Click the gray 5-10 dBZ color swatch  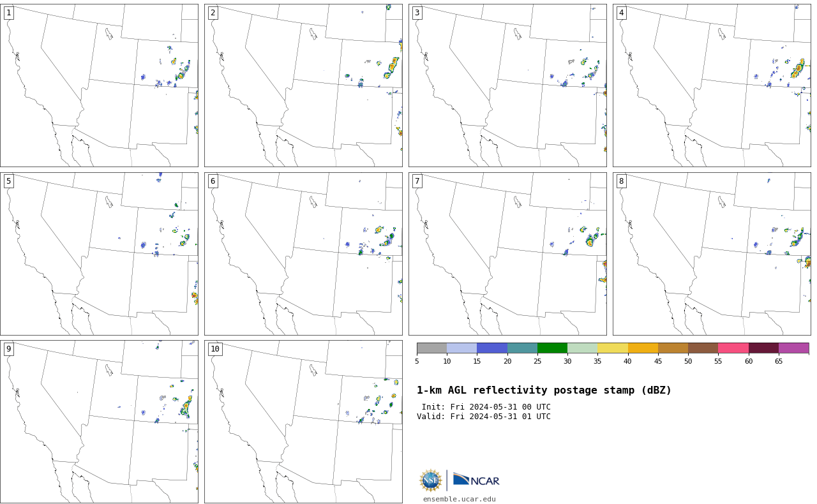tap(431, 348)
